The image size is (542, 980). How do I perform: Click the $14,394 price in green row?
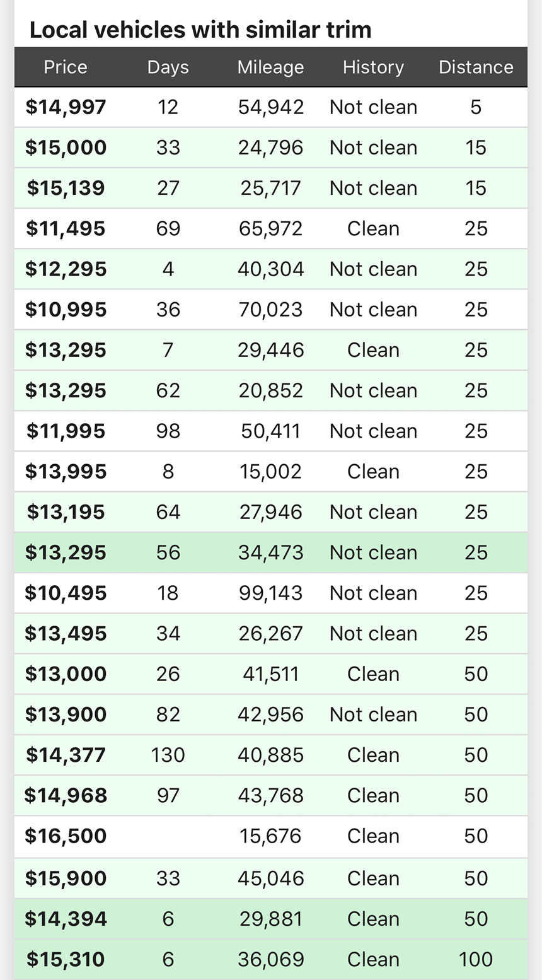(66, 919)
